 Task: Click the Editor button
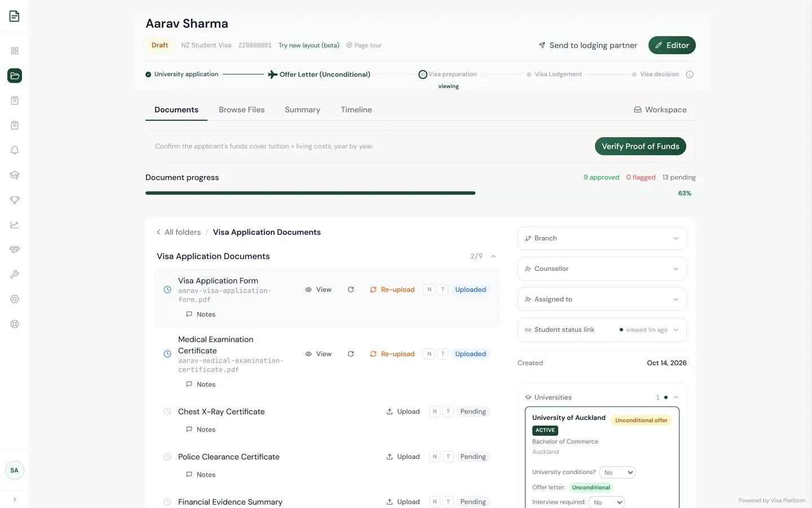(672, 45)
